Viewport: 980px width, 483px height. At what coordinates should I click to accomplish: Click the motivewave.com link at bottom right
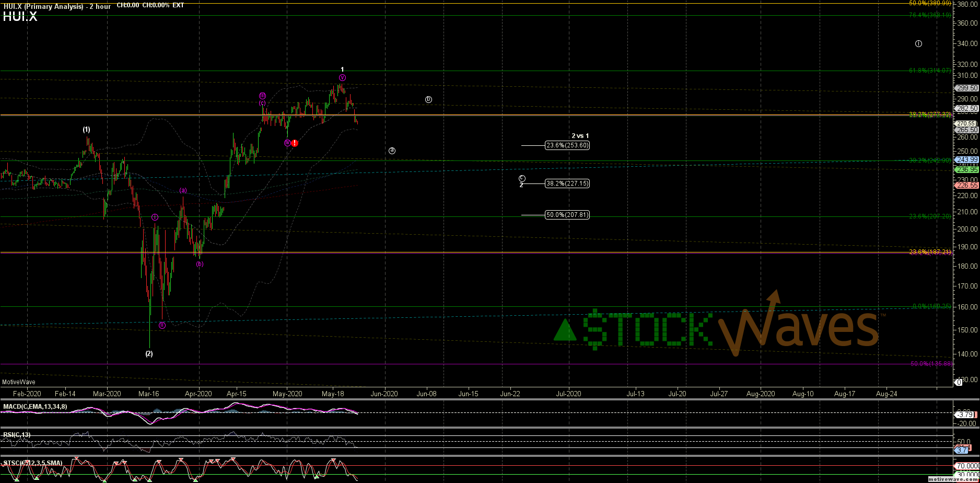952,479
